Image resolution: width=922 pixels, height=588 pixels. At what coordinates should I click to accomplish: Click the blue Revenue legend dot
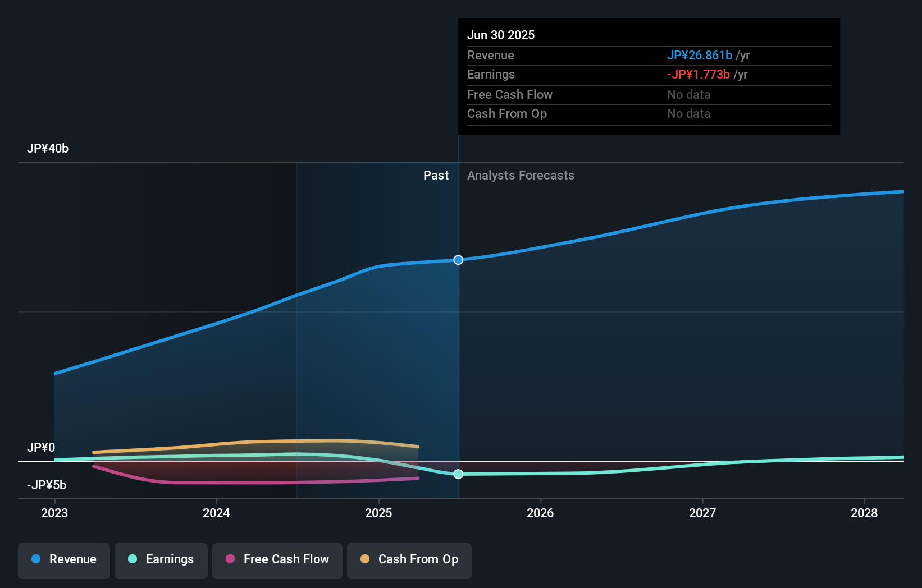[x=36, y=559]
